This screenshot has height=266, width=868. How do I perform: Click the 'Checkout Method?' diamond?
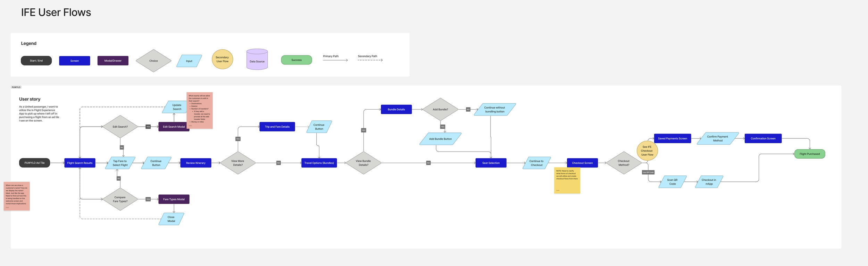[624, 163]
